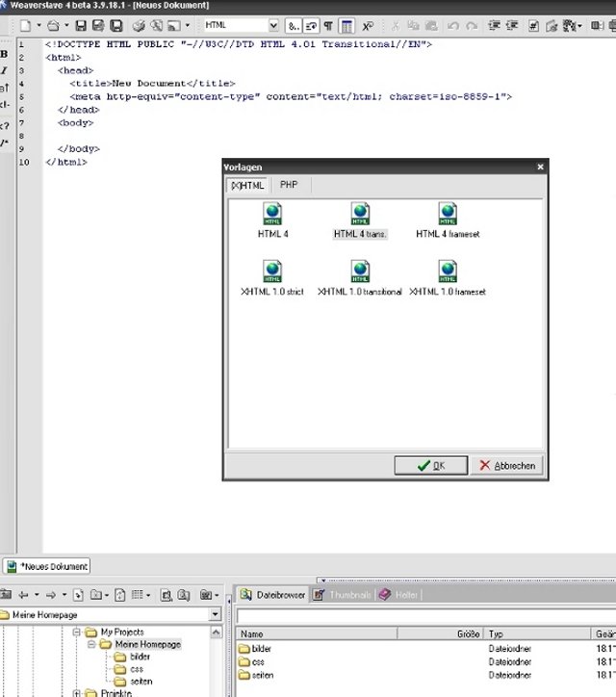Image resolution: width=616 pixels, height=697 pixels.
Task: Click the Abbrechen button
Action: coord(507,465)
